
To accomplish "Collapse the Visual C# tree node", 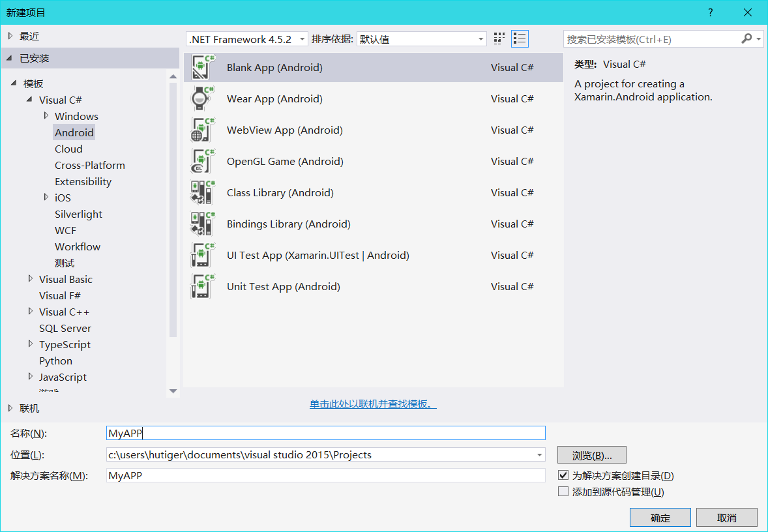I will pos(29,100).
